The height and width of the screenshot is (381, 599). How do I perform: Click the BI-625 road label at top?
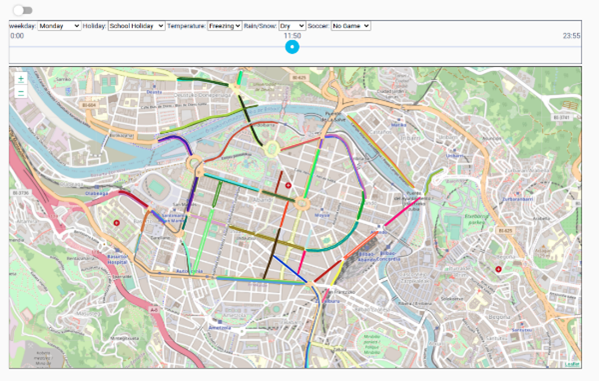coord(299,78)
